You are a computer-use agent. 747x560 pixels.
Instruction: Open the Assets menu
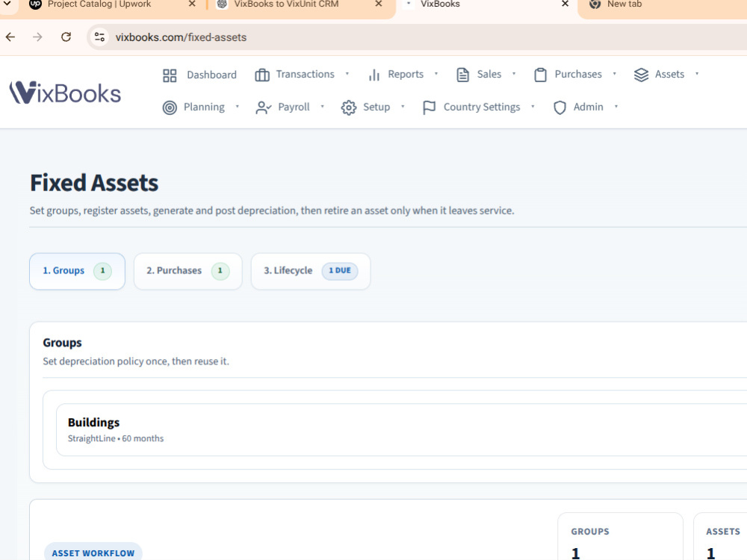coord(669,74)
